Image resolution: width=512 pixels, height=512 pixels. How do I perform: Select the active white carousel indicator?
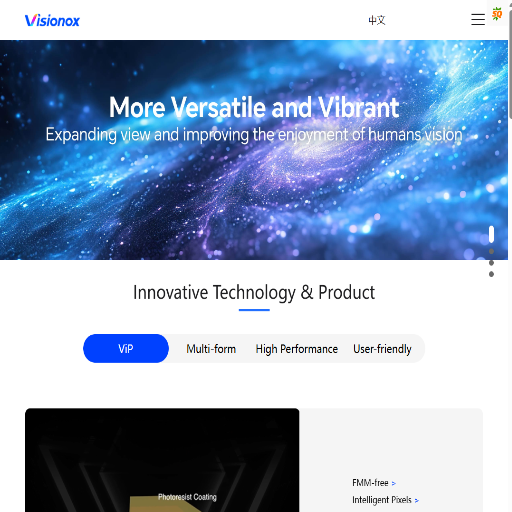491,234
